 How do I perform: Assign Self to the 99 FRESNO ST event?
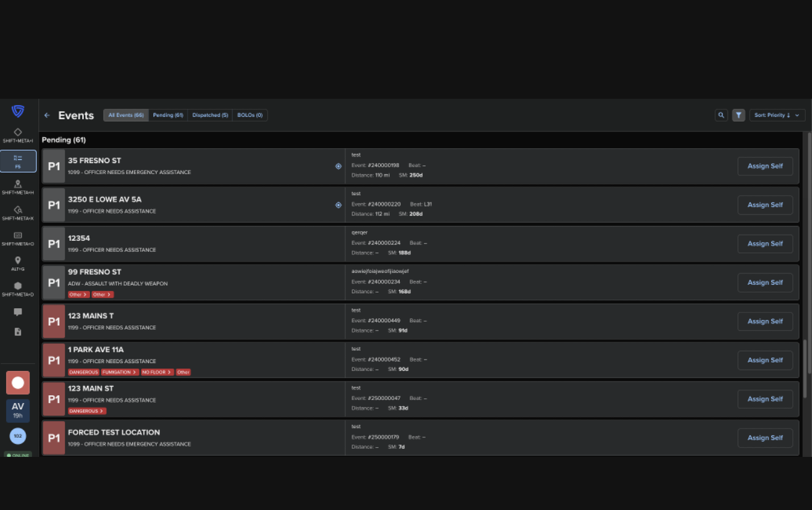tap(765, 282)
